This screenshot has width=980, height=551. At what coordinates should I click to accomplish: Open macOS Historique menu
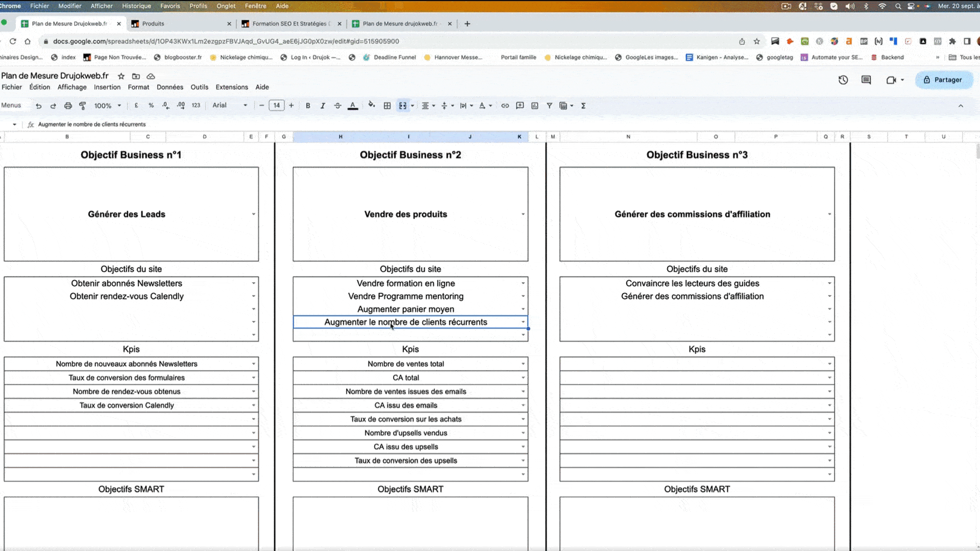(x=136, y=6)
